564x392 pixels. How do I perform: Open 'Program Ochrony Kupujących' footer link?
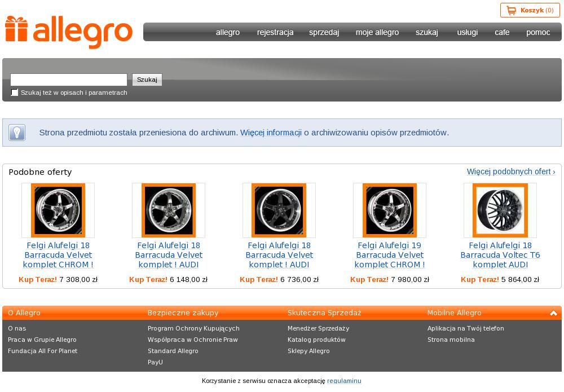[193, 328]
